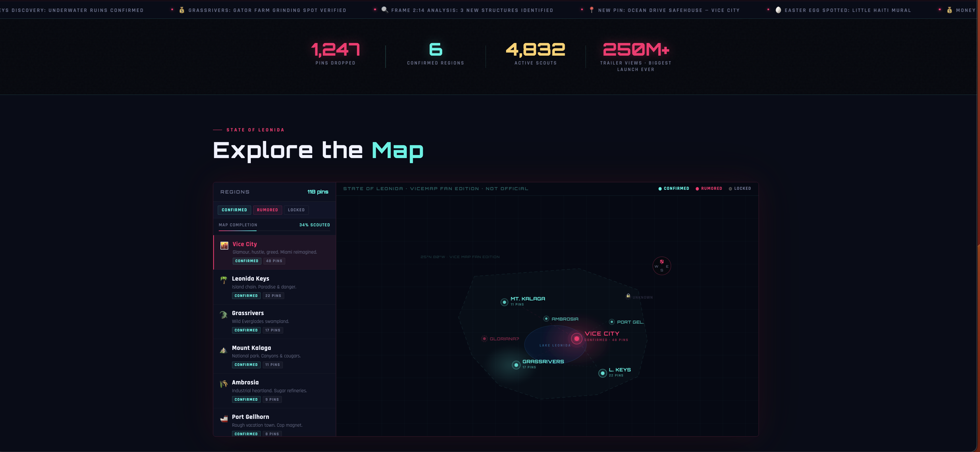The width and height of the screenshot is (980, 452).
Task: Open the Port Gellhorn region row
Action: click(x=274, y=422)
